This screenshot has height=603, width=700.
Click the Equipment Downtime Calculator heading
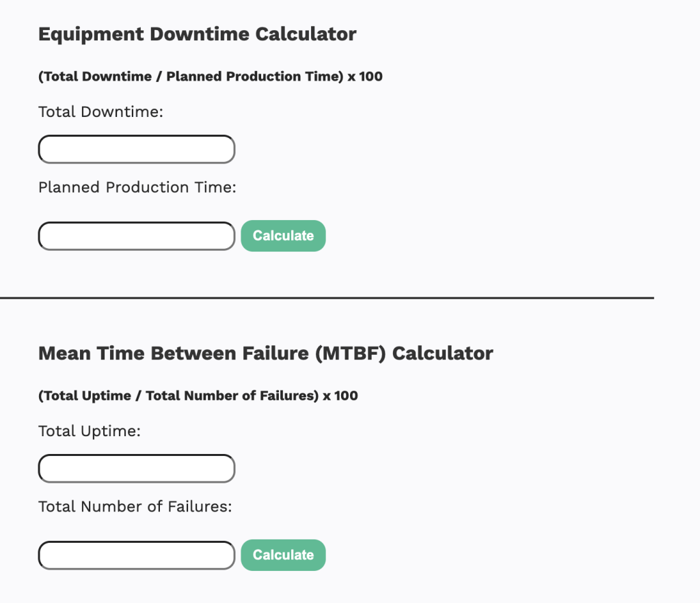(197, 34)
